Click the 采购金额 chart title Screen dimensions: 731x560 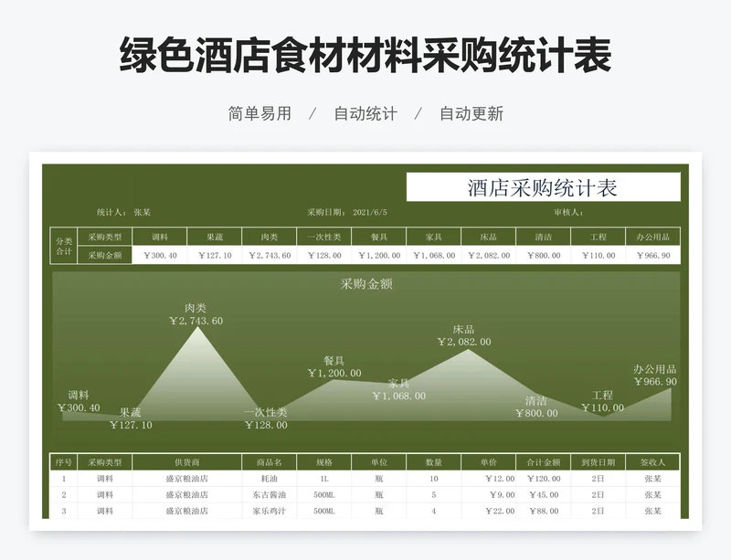pyautogui.click(x=366, y=283)
